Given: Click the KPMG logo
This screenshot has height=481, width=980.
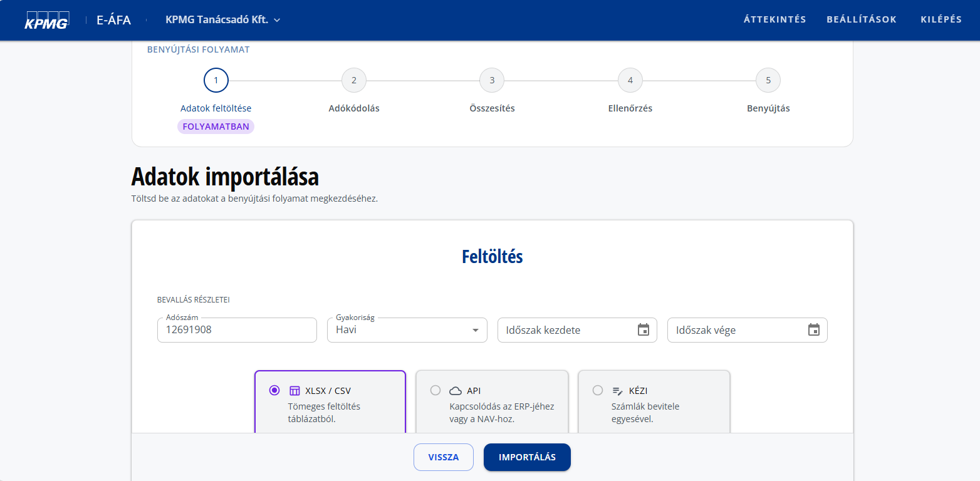Looking at the screenshot, I should [x=46, y=20].
